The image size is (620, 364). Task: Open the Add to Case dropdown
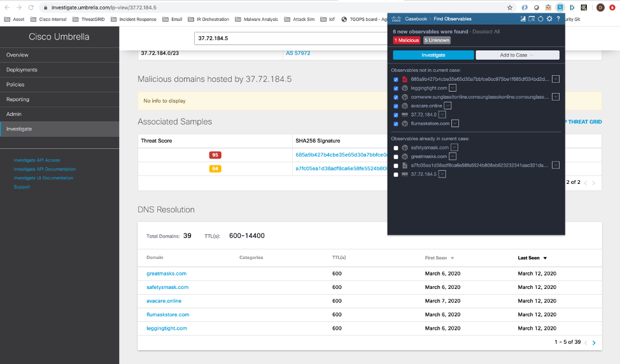coord(518,55)
